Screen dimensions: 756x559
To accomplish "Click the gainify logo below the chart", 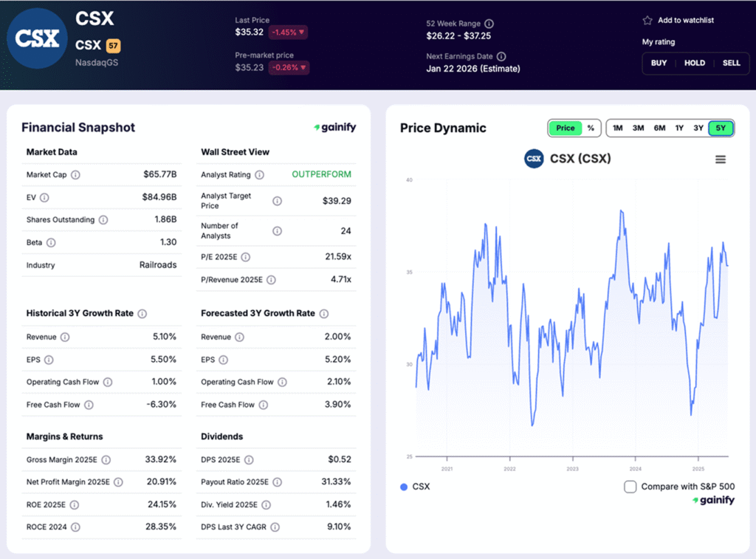I will pos(714,500).
